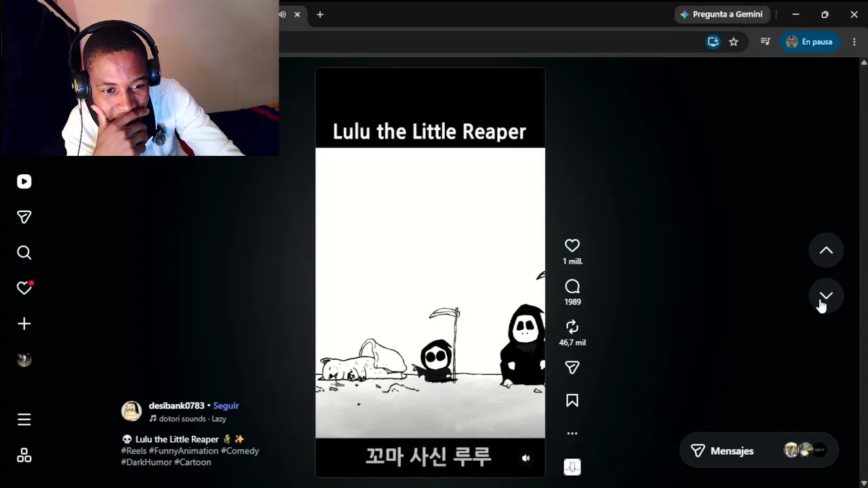Screen dimensions: 868x488
Task: Bookmark this page with the star icon
Action: pyautogui.click(x=734, y=42)
